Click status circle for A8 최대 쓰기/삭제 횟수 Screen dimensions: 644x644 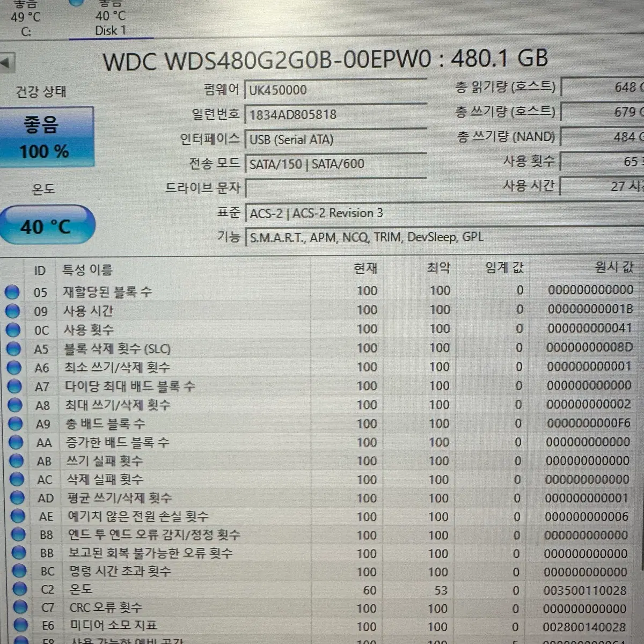15,405
